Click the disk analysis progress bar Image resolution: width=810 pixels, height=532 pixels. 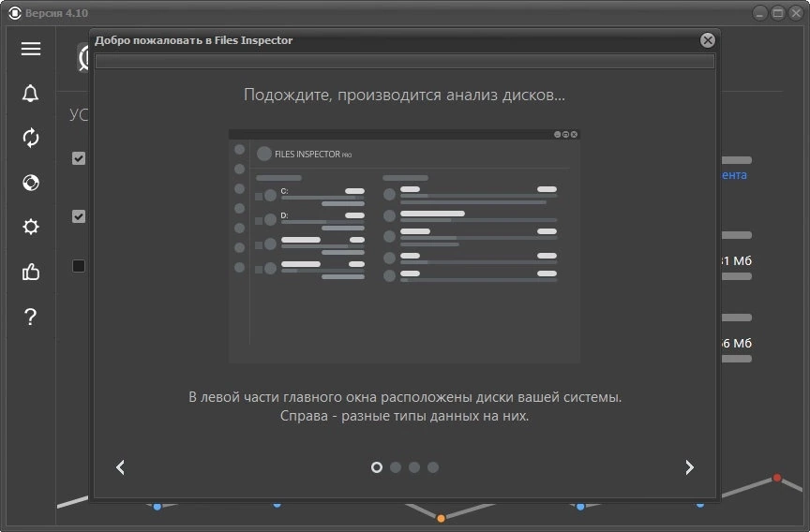click(x=404, y=62)
